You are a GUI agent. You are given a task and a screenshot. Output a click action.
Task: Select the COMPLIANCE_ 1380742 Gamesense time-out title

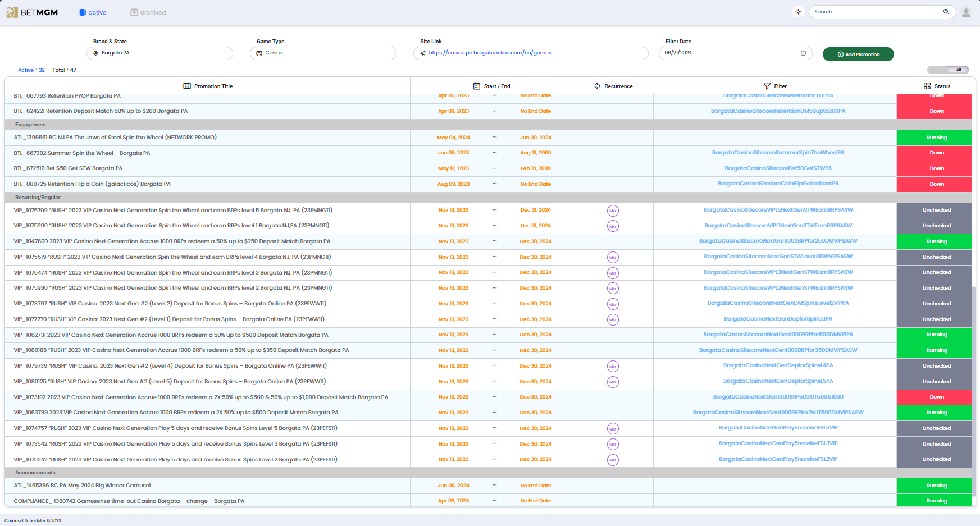click(129, 501)
